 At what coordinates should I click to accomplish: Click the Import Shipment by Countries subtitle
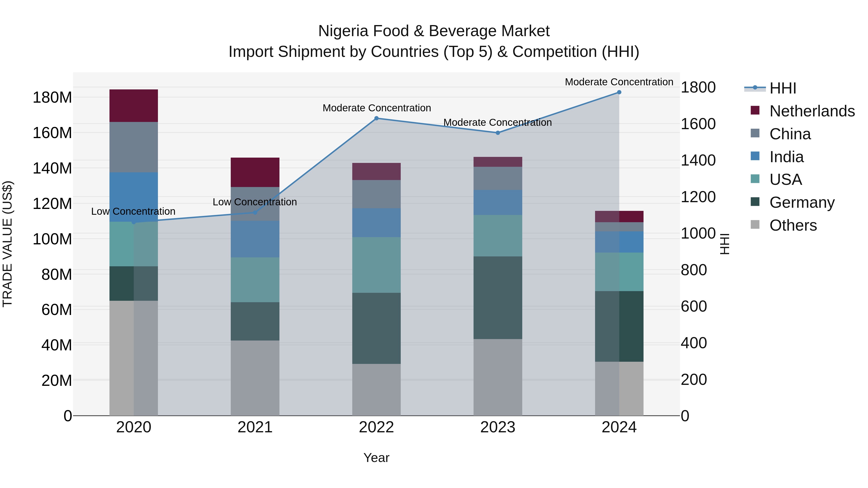434,52
